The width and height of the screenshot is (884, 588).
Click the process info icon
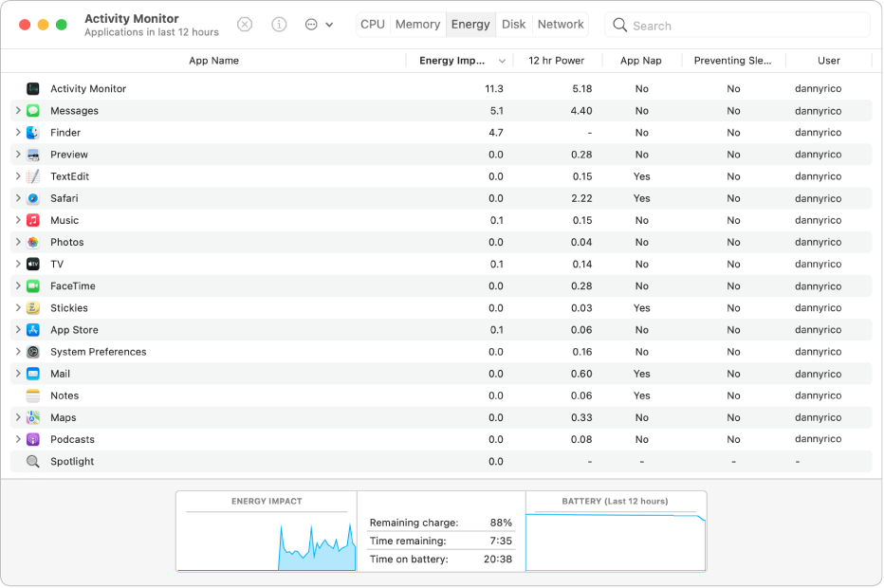[x=279, y=25]
